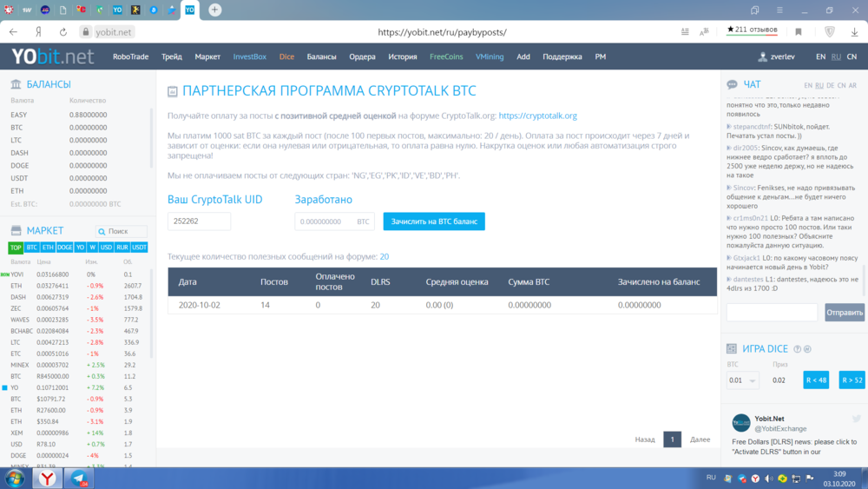The image size is (868, 489).
Task: Open Telegram from the taskbar
Action: (x=78, y=478)
